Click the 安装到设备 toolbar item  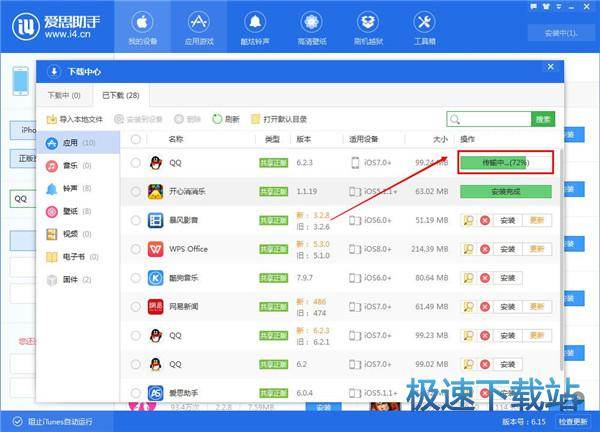(139, 119)
